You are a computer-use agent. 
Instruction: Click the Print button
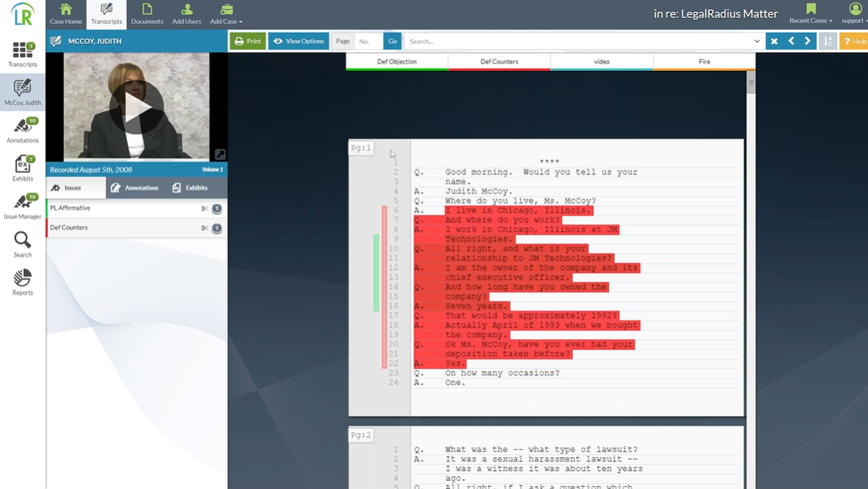[248, 42]
